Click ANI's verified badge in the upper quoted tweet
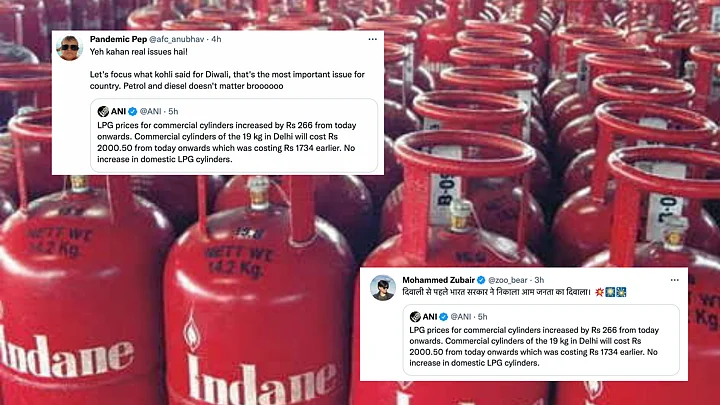 tap(133, 111)
